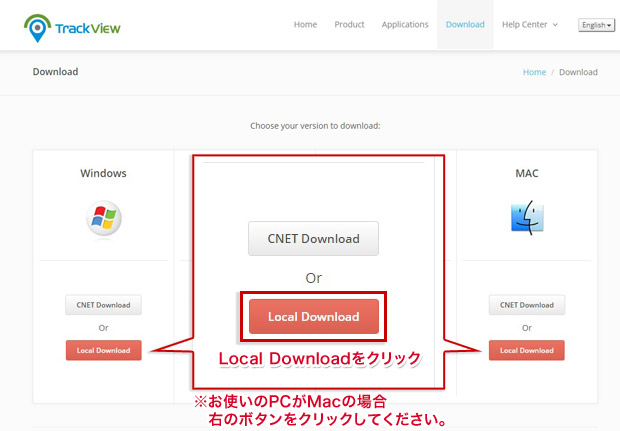This screenshot has width=620, height=431.
Task: Click the Windows column heading
Action: (x=104, y=173)
